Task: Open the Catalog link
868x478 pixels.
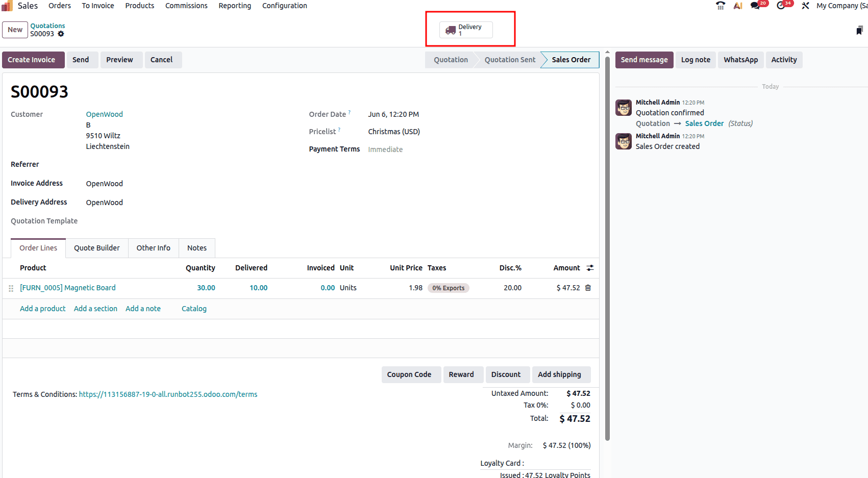Action: [194, 309]
